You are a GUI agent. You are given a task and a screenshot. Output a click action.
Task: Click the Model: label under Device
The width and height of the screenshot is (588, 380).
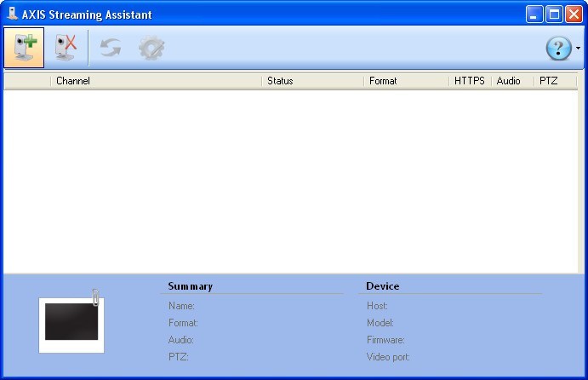[380, 323]
